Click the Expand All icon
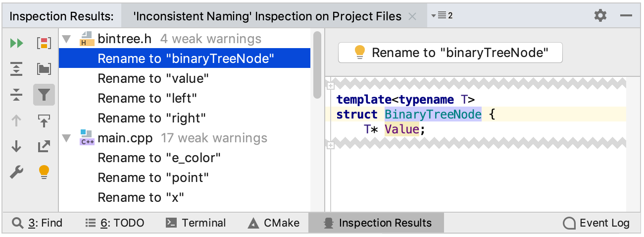This screenshot has height=237, width=644. coord(17,69)
